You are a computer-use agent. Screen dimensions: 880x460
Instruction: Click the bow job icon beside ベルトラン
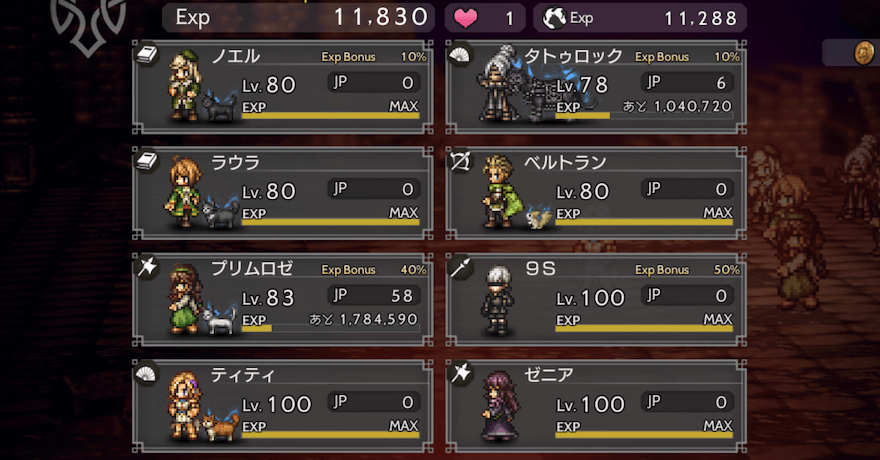tap(461, 162)
